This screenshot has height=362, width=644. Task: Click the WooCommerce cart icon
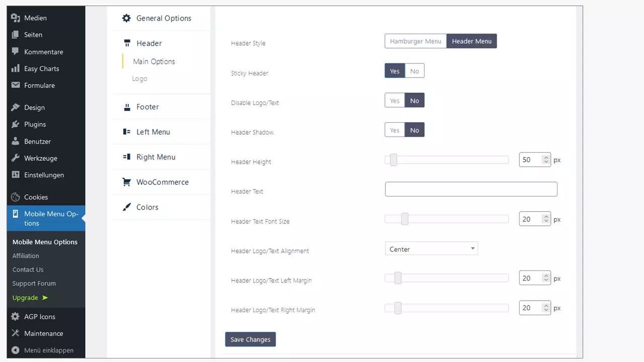point(127,182)
